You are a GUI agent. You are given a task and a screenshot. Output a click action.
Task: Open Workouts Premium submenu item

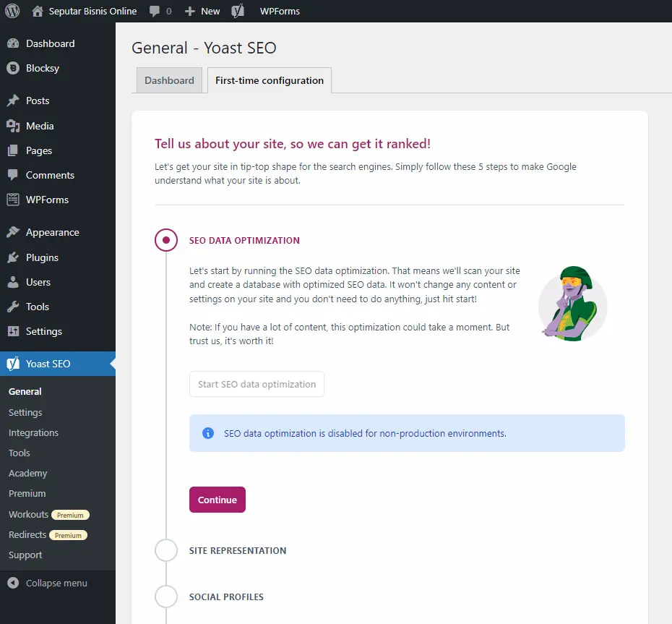coord(49,514)
